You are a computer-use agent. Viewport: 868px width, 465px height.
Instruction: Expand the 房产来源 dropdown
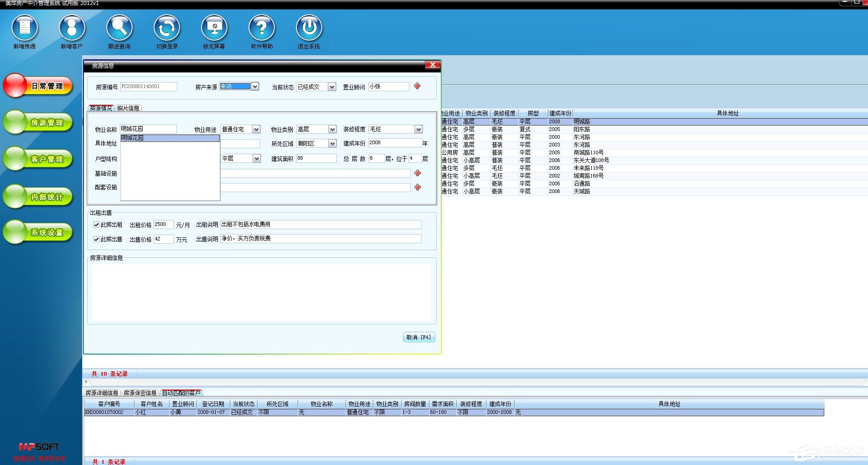coord(255,87)
